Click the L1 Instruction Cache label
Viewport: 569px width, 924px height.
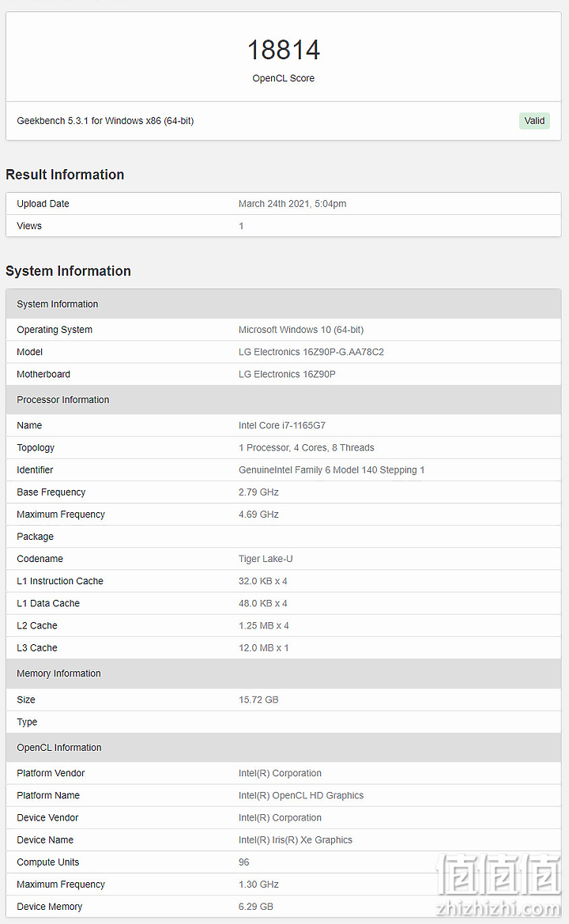tap(60, 582)
